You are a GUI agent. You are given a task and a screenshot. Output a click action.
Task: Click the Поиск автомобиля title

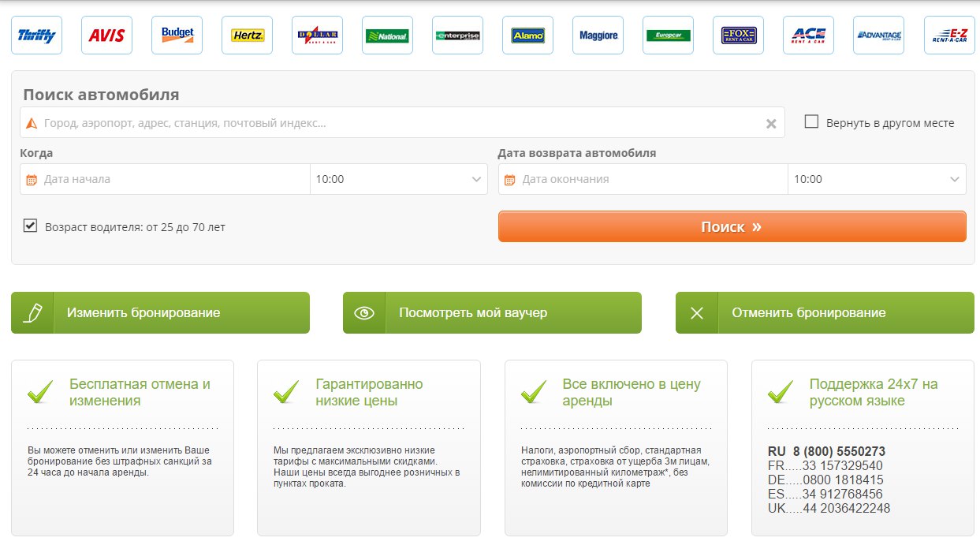pyautogui.click(x=101, y=95)
